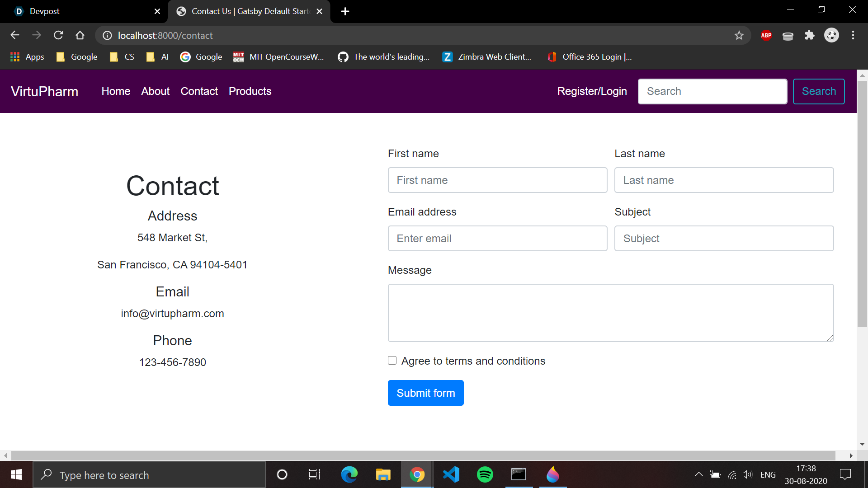Open the Products nav menu item
The width and height of the screenshot is (868, 488).
(x=250, y=91)
